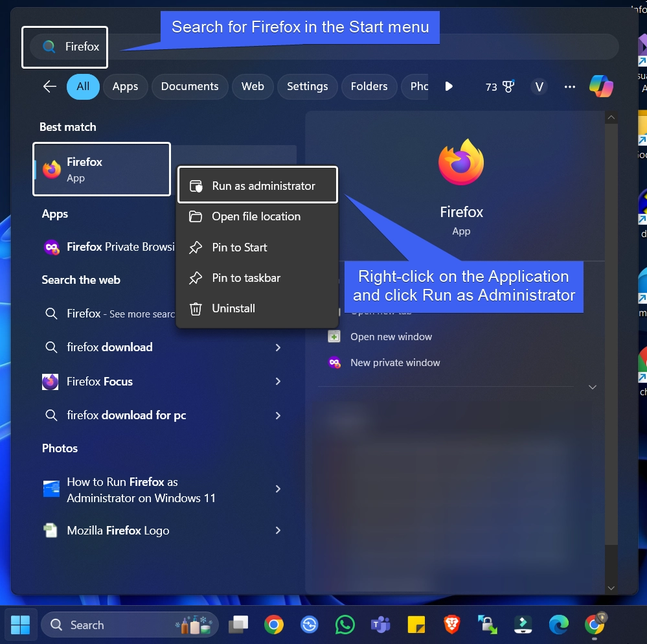Open WhatsApp from the taskbar
Screen dimensions: 647x644
[345, 625]
